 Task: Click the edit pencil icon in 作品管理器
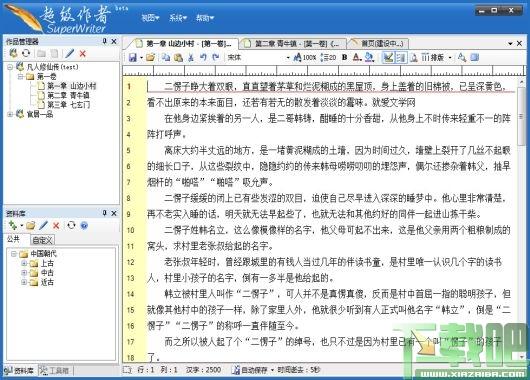pos(70,53)
